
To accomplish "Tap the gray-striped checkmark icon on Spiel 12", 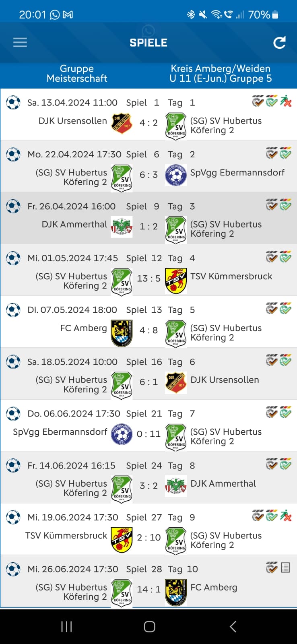I will (272, 257).
